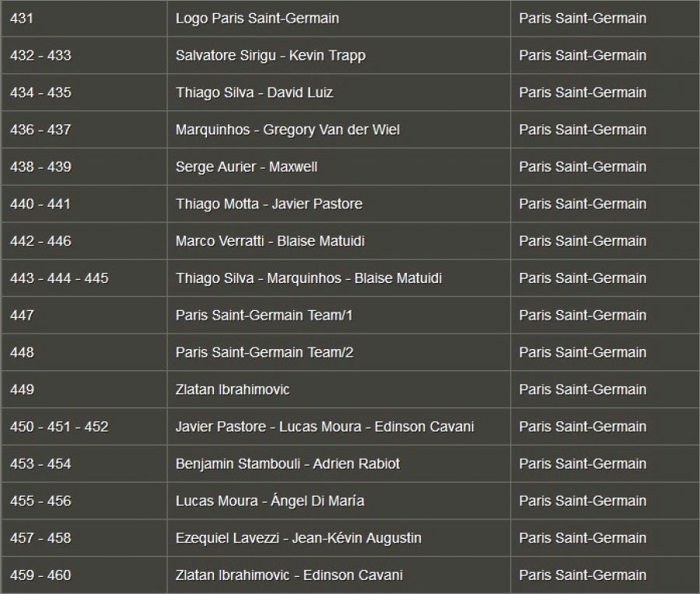
Task: Select "Ezequiel Lavezzi - Jean-Kévin Augustin" text
Action: coord(299,538)
